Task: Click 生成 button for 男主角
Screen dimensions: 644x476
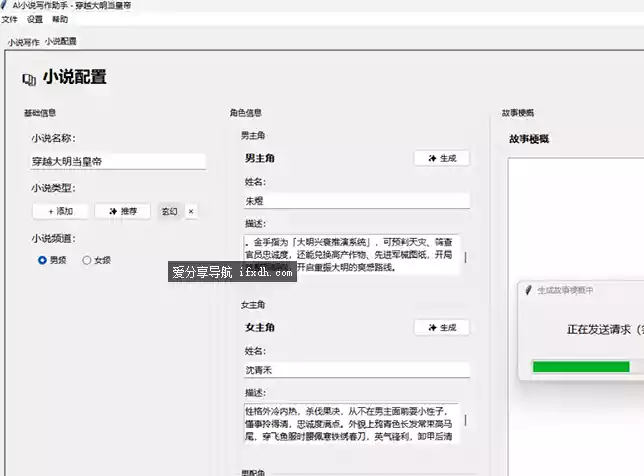Action: click(x=442, y=159)
